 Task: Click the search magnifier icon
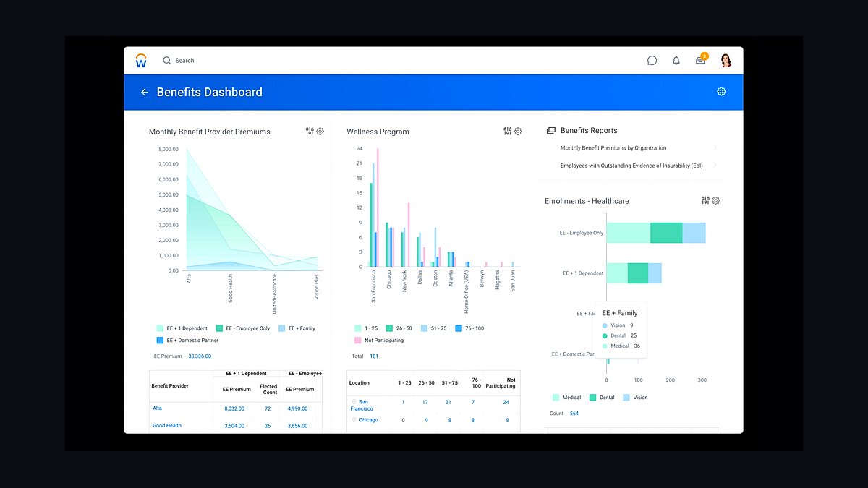pos(167,61)
